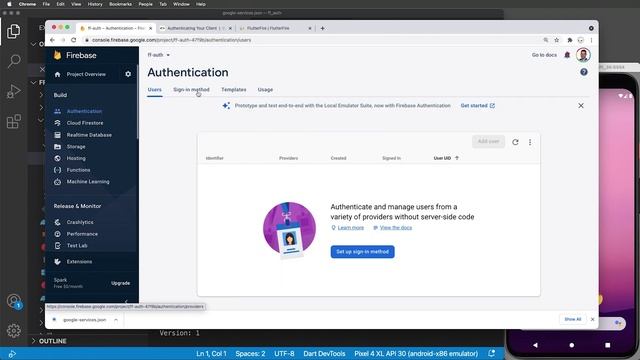The image size is (640, 360).
Task: Switch to the Templates tab
Action: [233, 89]
